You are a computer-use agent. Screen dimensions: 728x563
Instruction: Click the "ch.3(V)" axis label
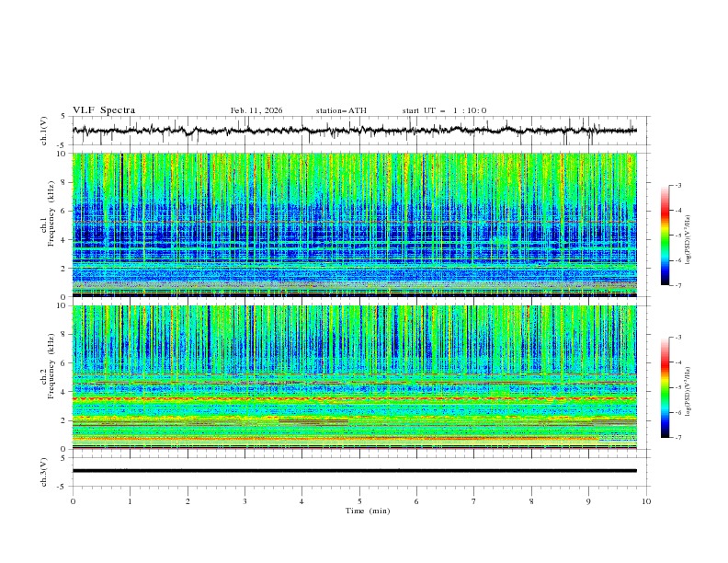point(44,472)
